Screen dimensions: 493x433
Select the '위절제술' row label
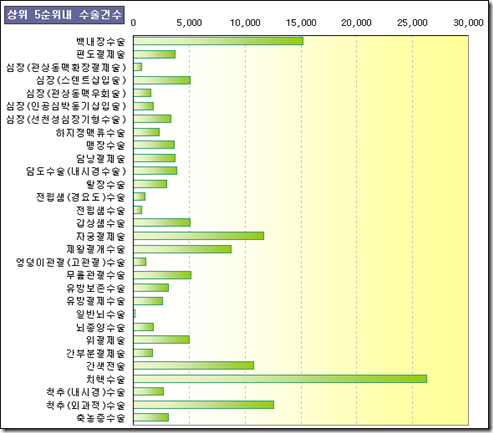(x=105, y=340)
